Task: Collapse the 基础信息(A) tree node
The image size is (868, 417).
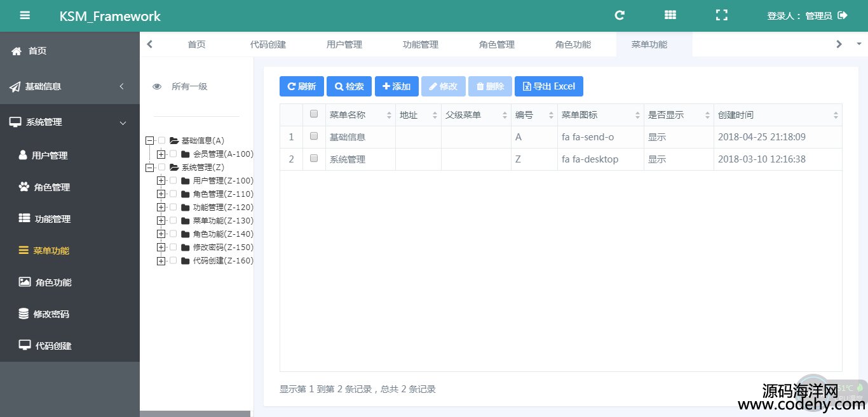Action: tap(149, 141)
